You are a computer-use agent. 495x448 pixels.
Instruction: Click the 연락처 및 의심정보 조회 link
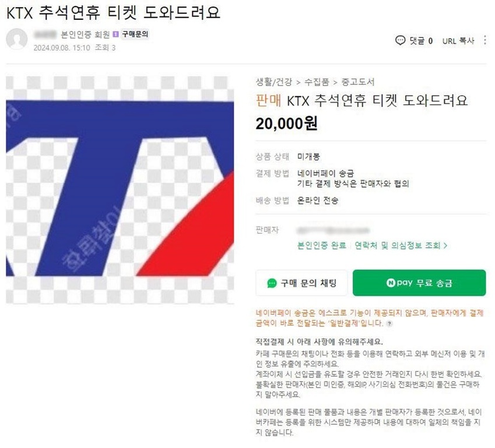point(398,246)
